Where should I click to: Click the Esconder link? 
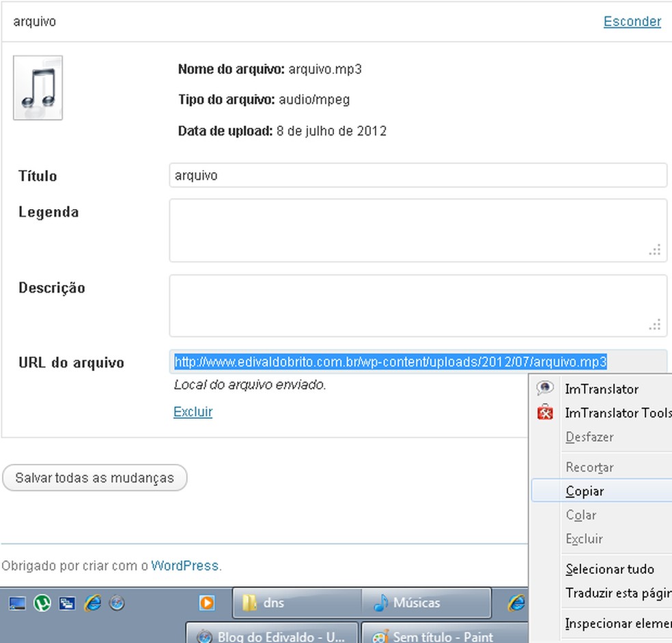coord(632,21)
